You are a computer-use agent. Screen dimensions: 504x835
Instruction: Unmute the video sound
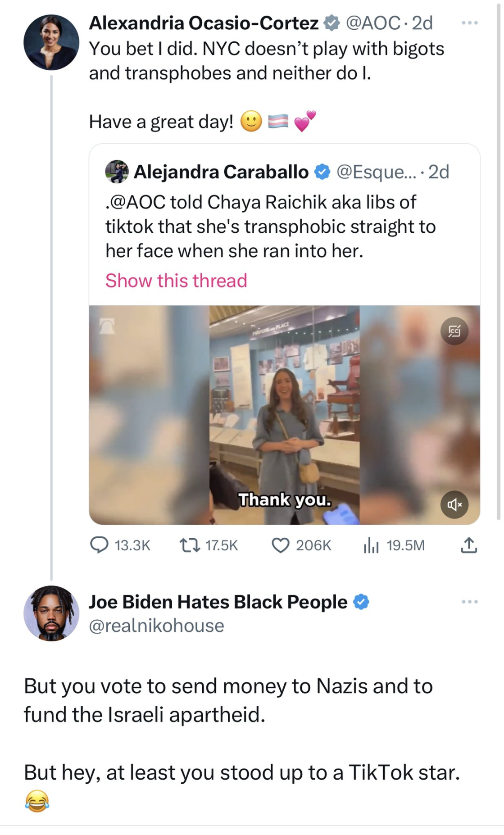click(454, 504)
